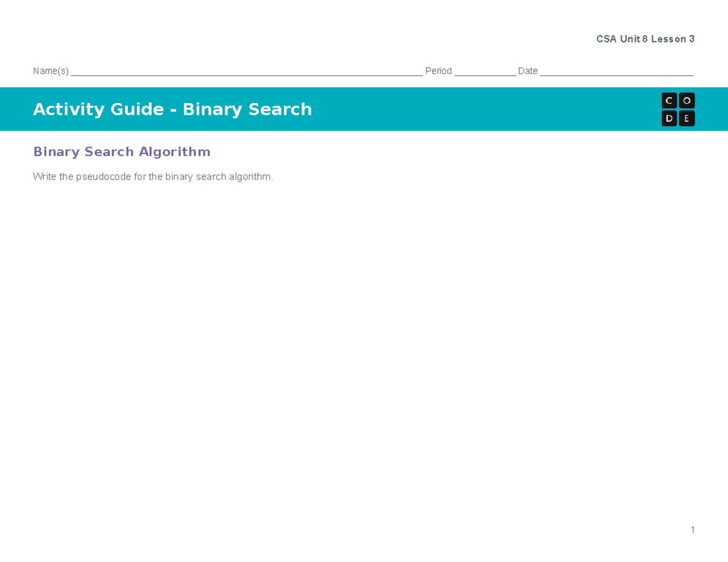Click the "D" square of the Code.org logo
This screenshot has width=728, height=562.
pos(669,118)
